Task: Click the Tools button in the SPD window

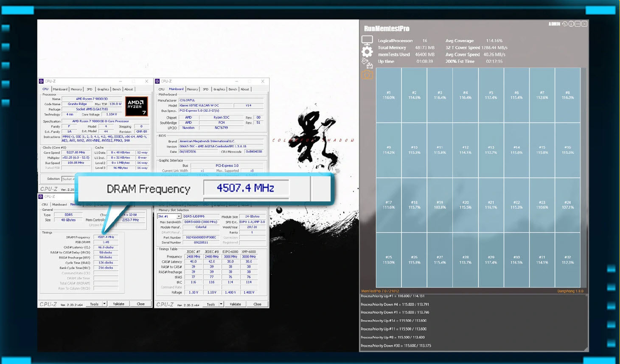Action: point(211,304)
